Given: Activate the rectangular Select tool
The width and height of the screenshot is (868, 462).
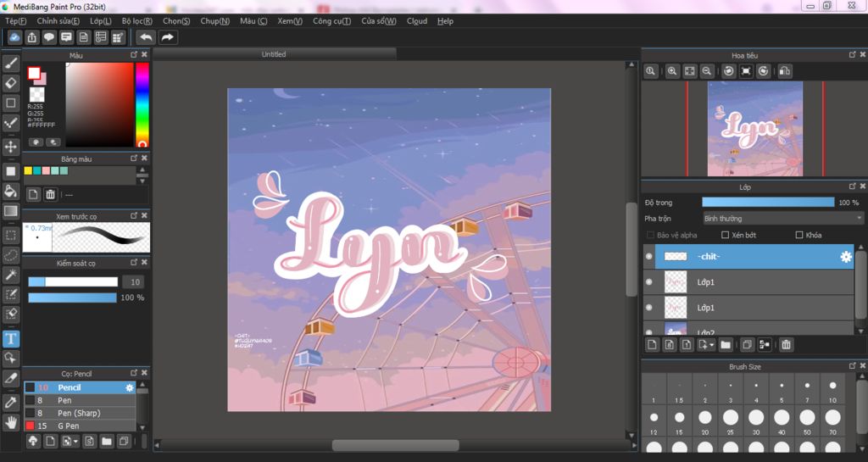Looking at the screenshot, I should click(x=10, y=235).
